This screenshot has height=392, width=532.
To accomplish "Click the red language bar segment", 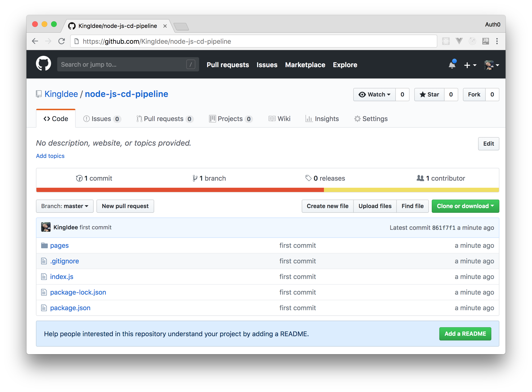I will pyautogui.click(x=180, y=190).
